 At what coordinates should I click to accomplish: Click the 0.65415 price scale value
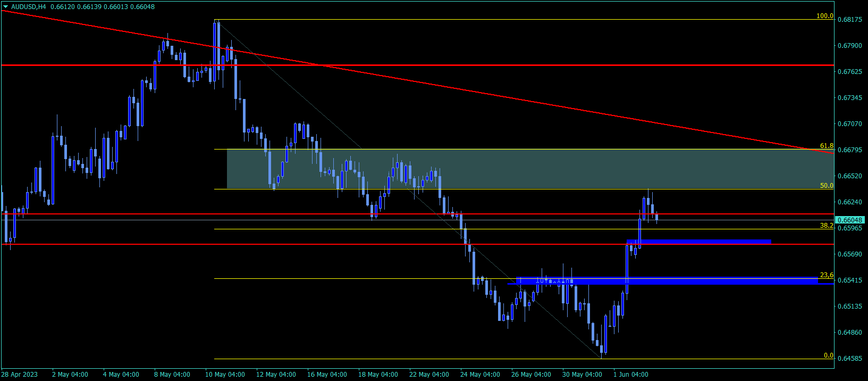point(849,280)
